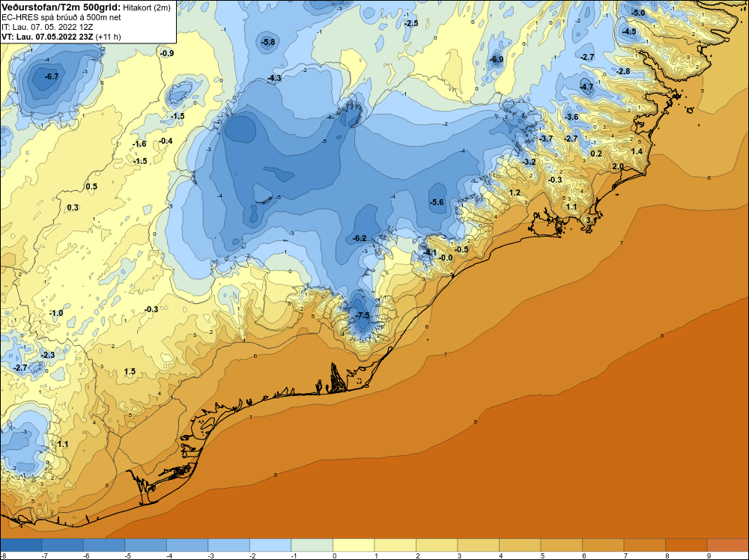Screen dimensions: 749x560
Task: Click the '1.5' temperature value
Action: click(130, 371)
